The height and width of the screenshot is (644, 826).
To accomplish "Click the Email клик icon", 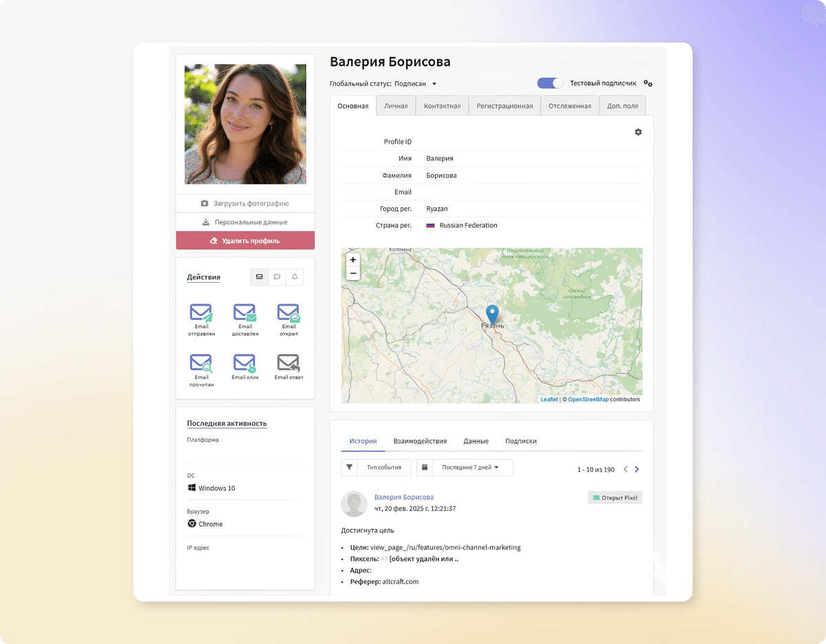I will pyautogui.click(x=244, y=363).
